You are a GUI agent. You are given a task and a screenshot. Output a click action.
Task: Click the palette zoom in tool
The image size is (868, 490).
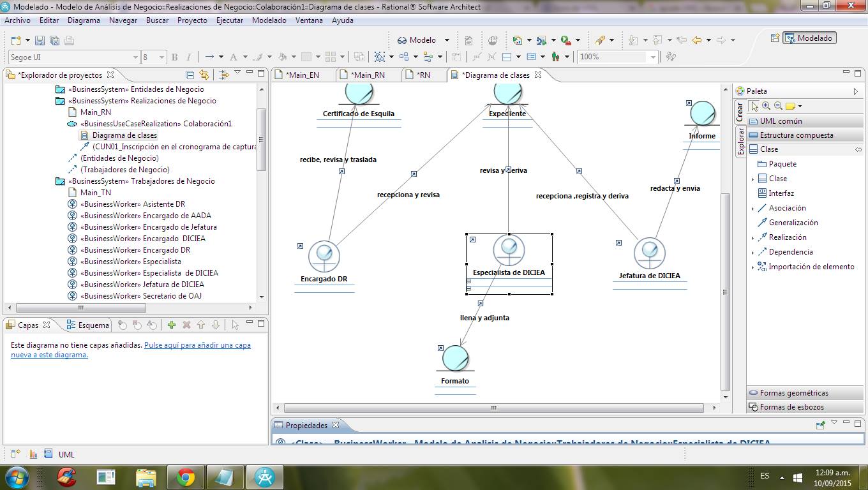click(x=766, y=106)
